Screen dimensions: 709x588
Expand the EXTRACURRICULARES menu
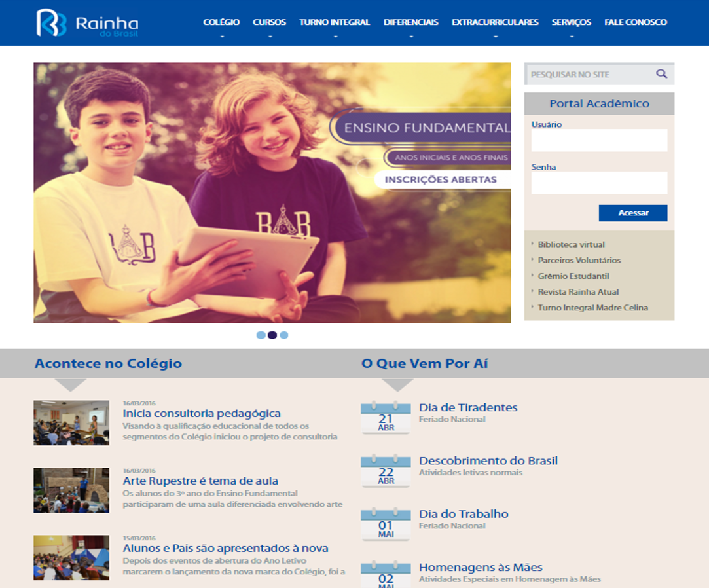point(495,22)
